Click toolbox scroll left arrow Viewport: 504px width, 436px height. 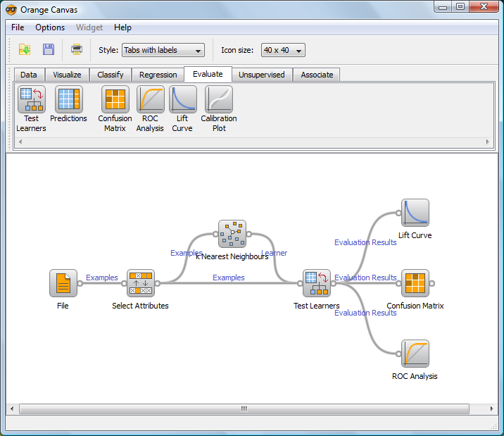point(20,142)
